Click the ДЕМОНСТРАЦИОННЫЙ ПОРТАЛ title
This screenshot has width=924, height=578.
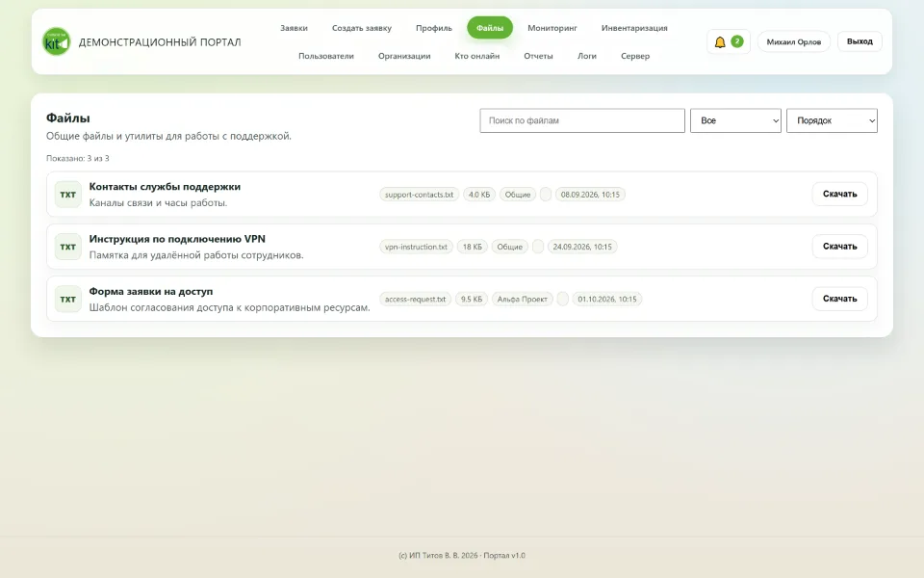point(160,41)
